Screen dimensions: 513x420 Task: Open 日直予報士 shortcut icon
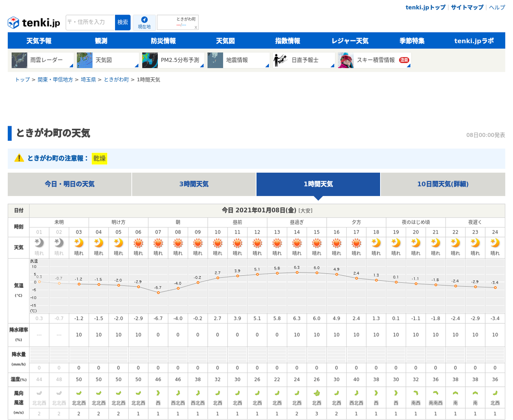[304, 60]
